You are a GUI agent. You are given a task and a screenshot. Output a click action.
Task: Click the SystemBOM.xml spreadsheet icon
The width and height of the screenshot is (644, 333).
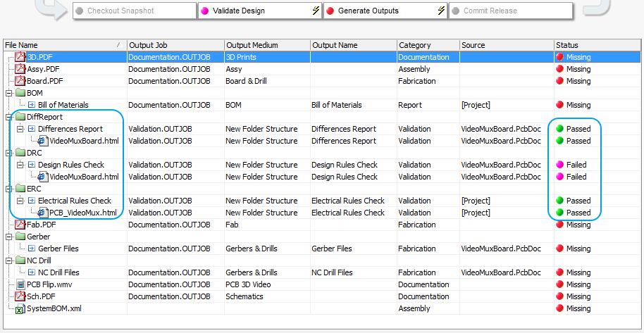tap(20, 308)
